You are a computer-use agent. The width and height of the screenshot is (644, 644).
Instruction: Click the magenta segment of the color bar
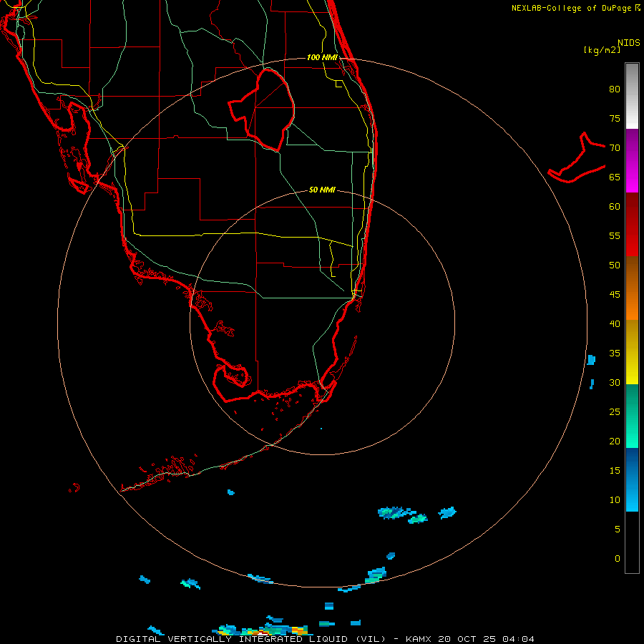(x=632, y=160)
